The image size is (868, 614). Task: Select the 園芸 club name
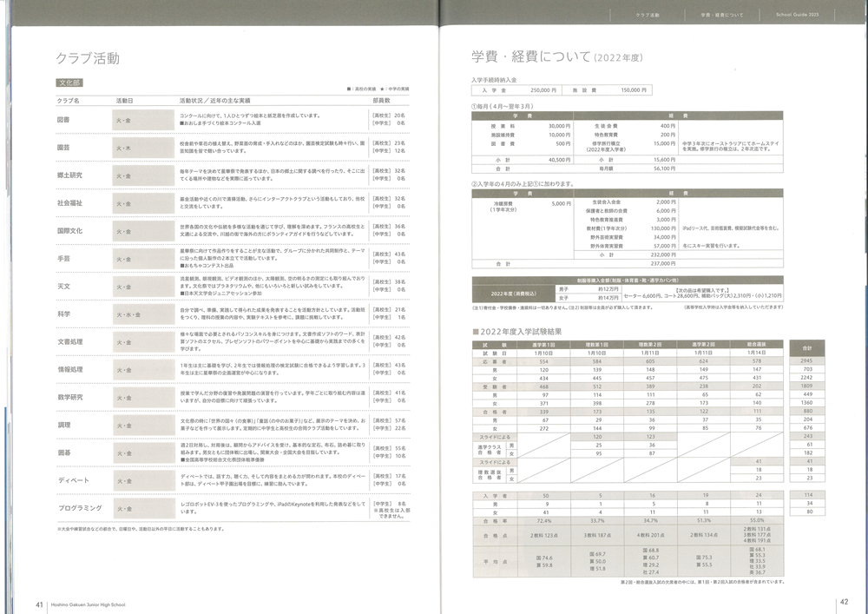(63, 148)
